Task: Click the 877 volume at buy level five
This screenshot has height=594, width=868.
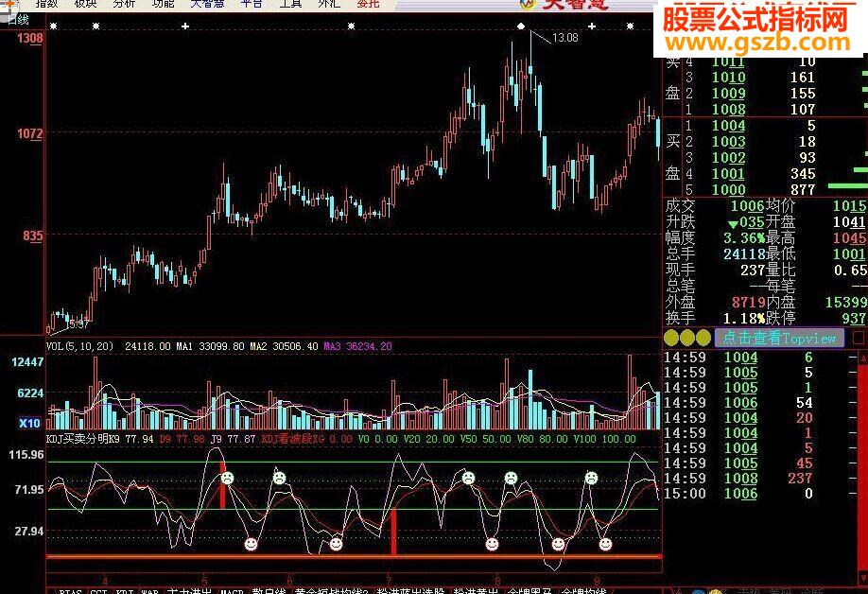Action: 803,190
